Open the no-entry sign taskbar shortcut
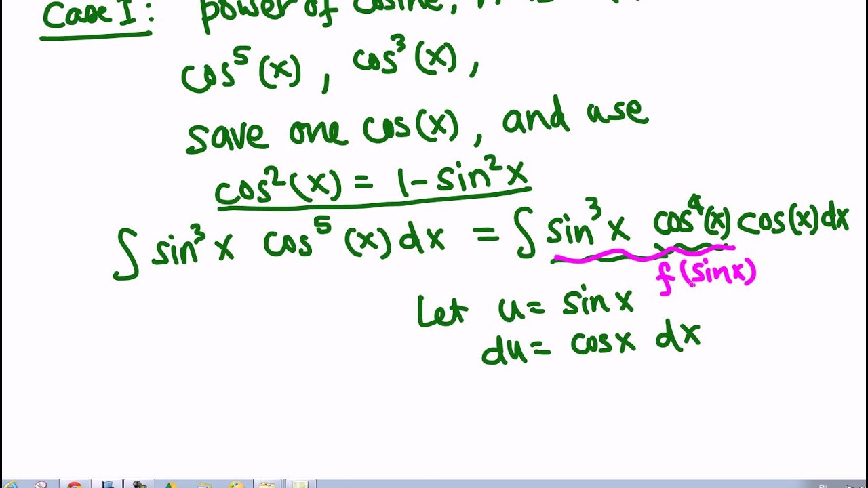The image size is (868, 488). [41, 485]
